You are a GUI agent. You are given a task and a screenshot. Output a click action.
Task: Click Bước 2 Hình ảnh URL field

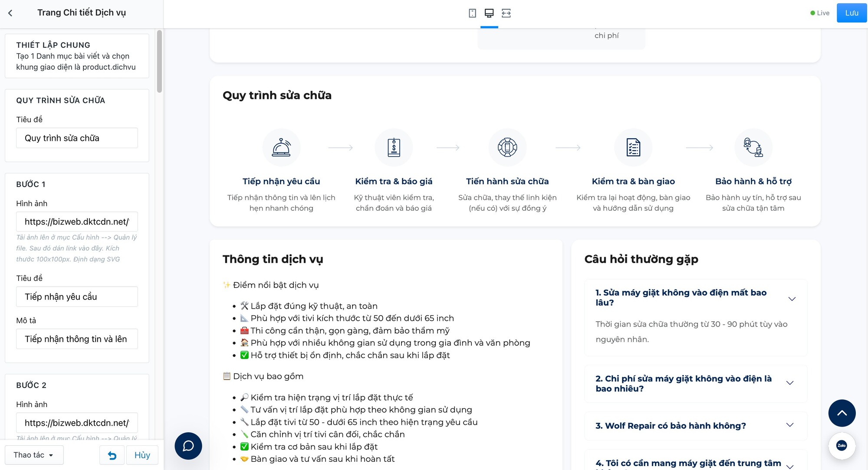(77, 423)
